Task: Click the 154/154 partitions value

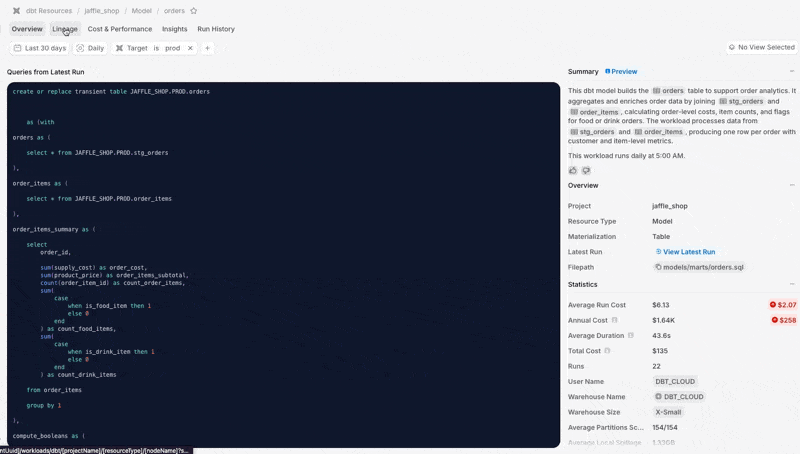Action: pyautogui.click(x=665, y=427)
